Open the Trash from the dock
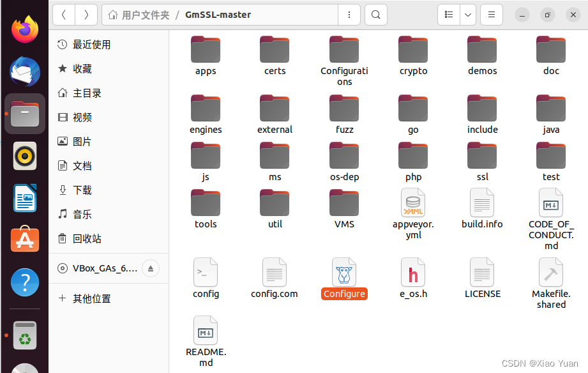The image size is (588, 373). pos(25,335)
